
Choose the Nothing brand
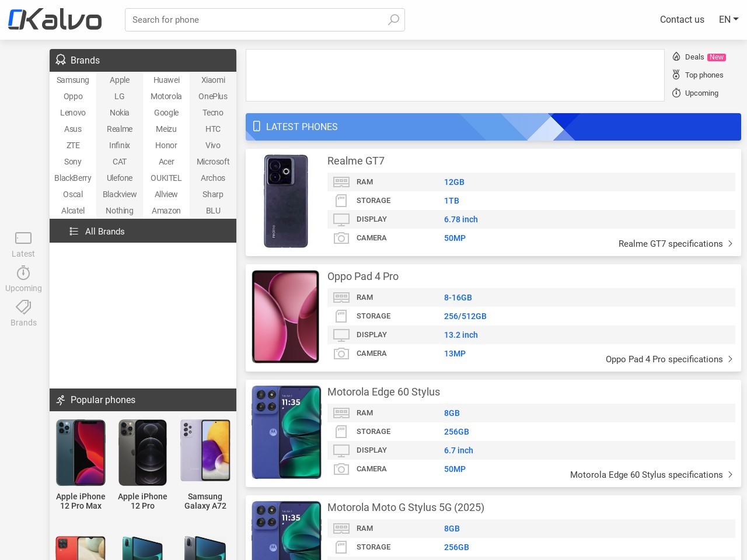click(120, 211)
